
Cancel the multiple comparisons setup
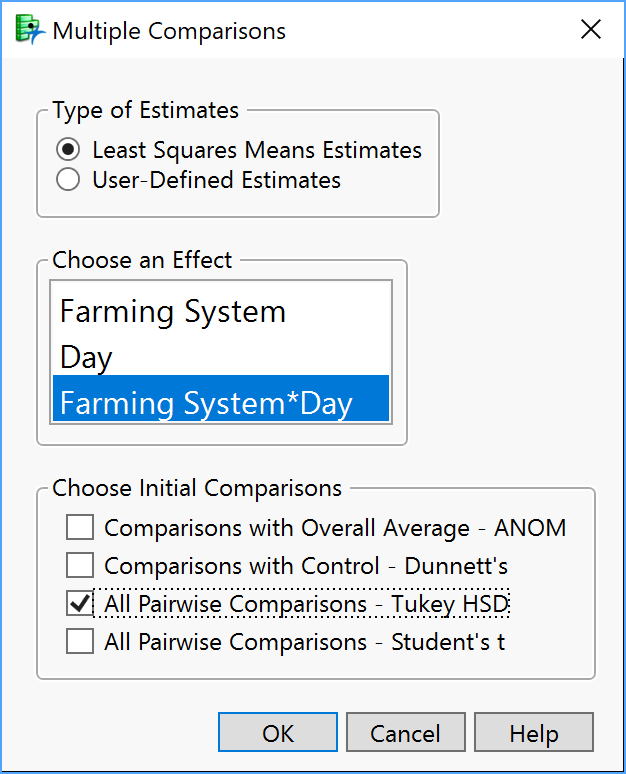pos(406,733)
